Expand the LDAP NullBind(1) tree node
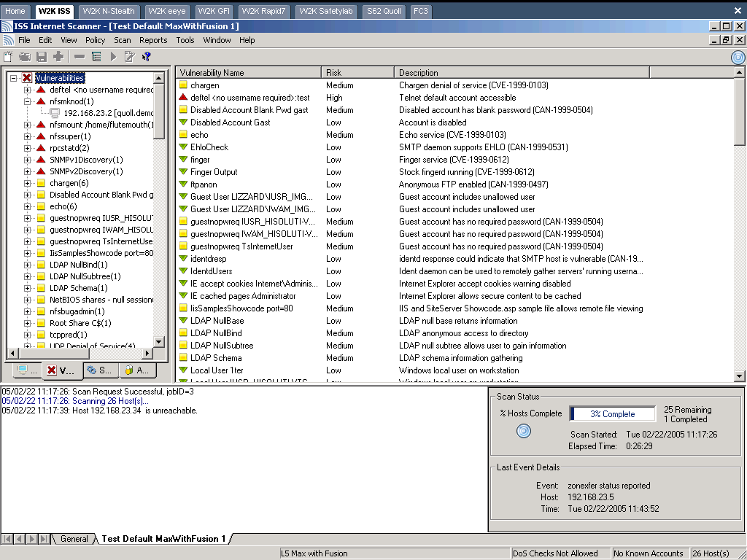The height and width of the screenshot is (560, 747). pyautogui.click(x=27, y=265)
